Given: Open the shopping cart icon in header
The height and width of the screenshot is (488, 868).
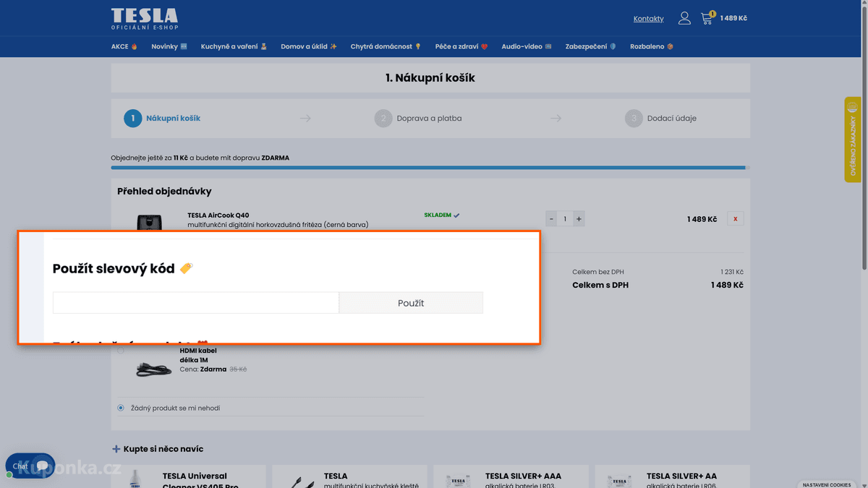Looking at the screenshot, I should [x=707, y=18].
